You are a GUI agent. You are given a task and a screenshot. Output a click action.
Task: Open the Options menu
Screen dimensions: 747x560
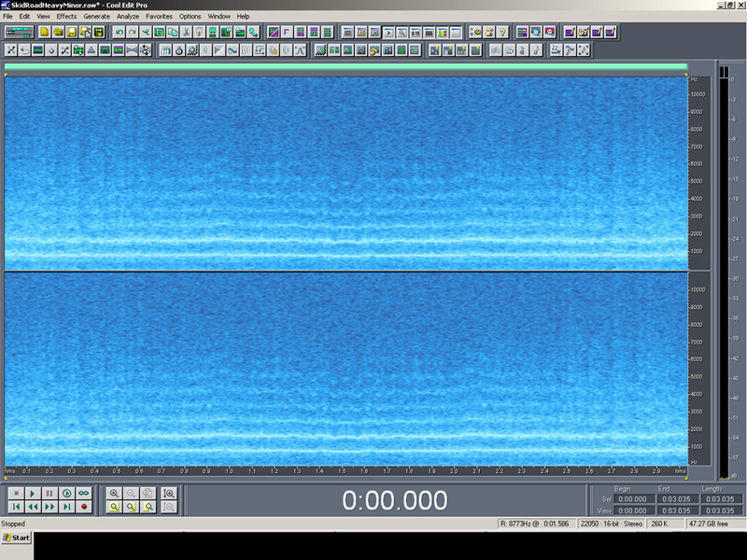190,16
